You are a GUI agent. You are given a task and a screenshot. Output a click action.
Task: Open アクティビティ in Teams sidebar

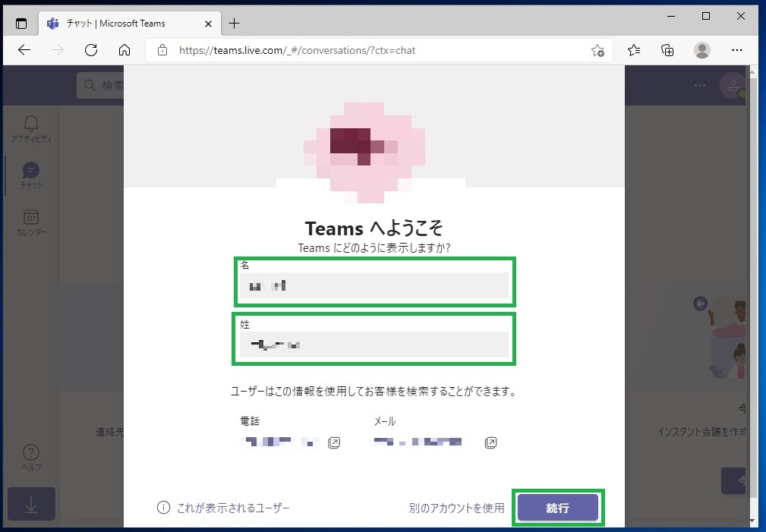[x=31, y=130]
